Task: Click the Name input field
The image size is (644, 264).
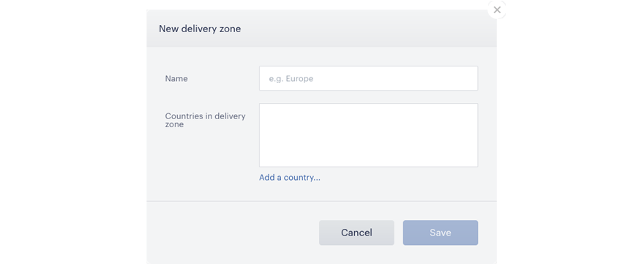Action: coord(368,78)
